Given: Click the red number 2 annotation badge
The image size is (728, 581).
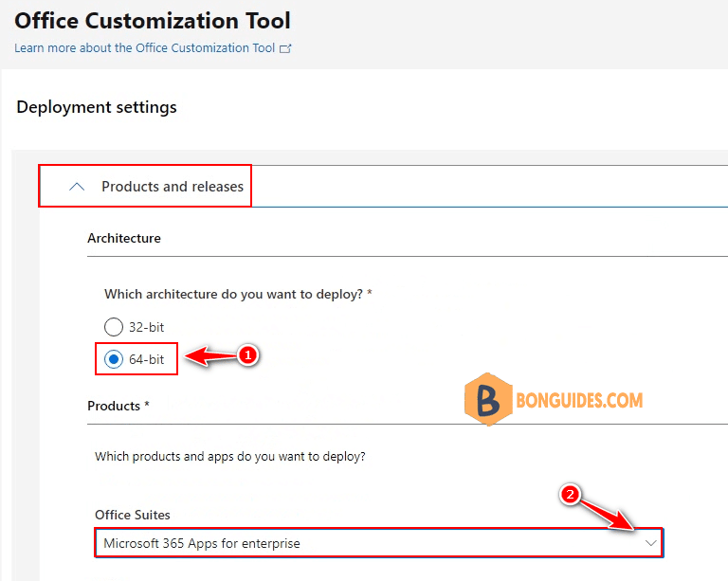Looking at the screenshot, I should click(570, 494).
